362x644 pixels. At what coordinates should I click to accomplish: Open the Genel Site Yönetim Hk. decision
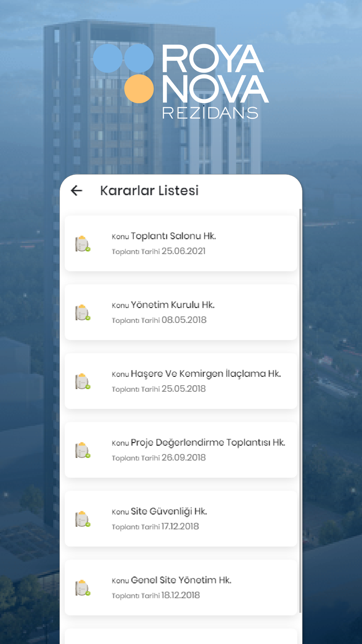pyautogui.click(x=181, y=587)
